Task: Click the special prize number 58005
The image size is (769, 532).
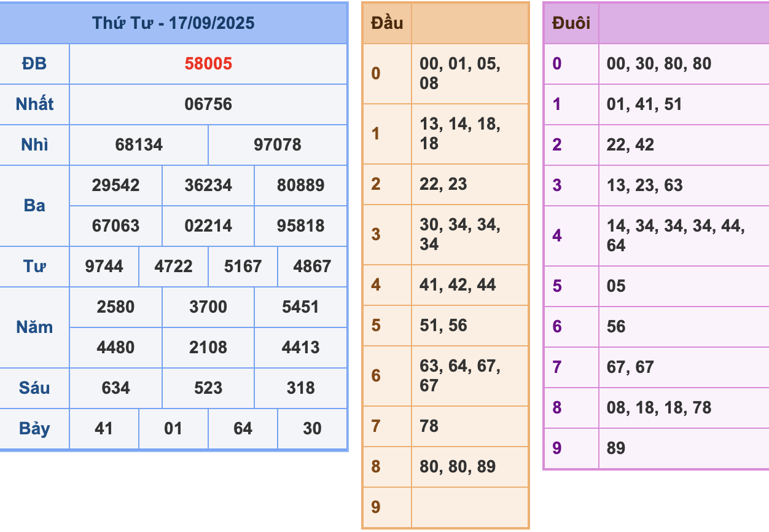Action: (207, 64)
